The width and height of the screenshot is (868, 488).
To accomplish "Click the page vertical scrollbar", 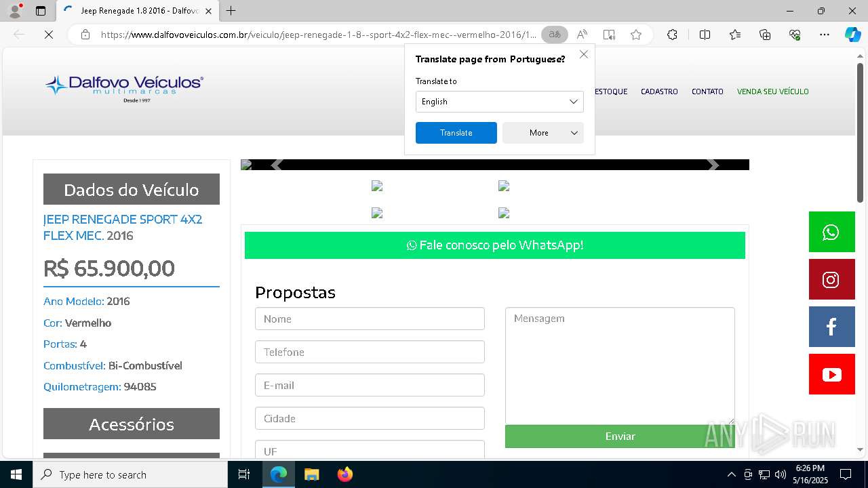I will pyautogui.click(x=861, y=132).
